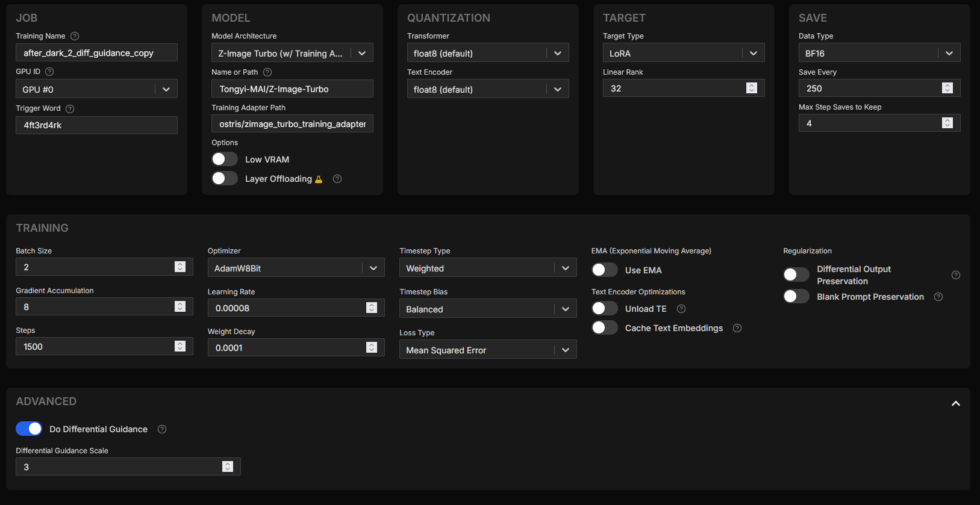980x505 pixels.
Task: Click the Trigger Word help icon
Action: tap(70, 109)
